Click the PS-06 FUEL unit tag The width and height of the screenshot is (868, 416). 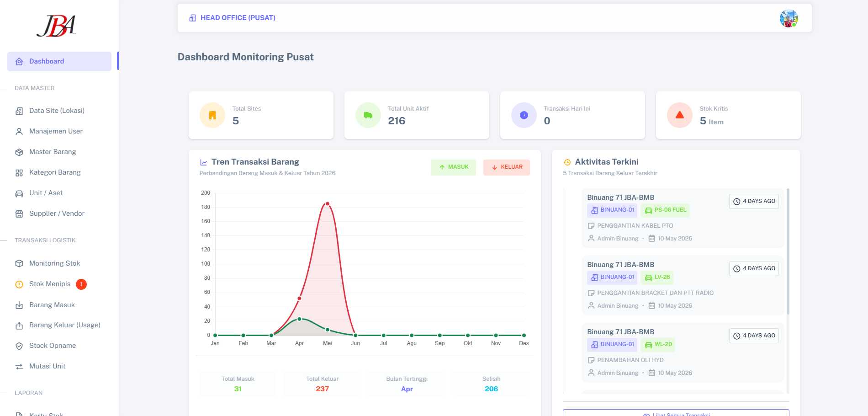click(x=666, y=210)
